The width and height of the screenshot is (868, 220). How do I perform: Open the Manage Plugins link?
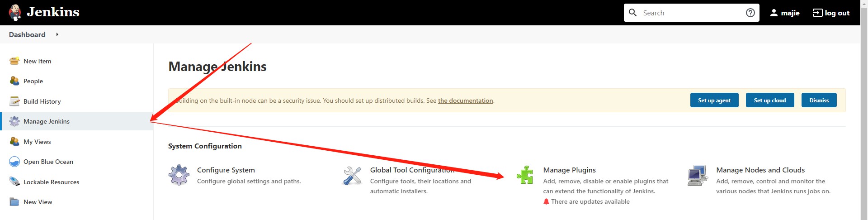point(570,170)
